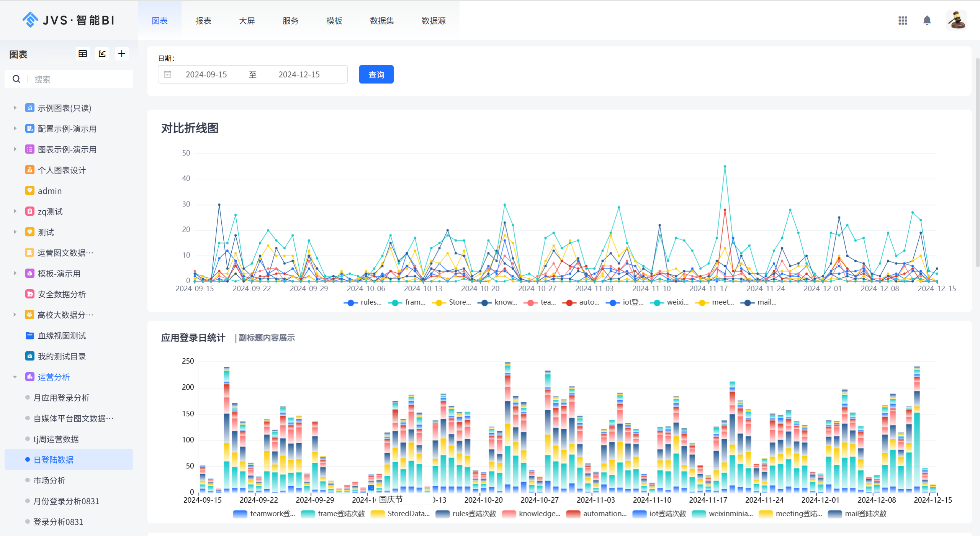Screen dimensions: 980x536
Task: Switch to the 数据集 tab
Action: pyautogui.click(x=381, y=21)
